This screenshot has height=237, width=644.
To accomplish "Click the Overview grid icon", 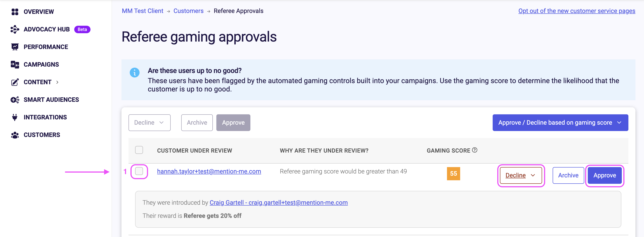I will tap(15, 12).
